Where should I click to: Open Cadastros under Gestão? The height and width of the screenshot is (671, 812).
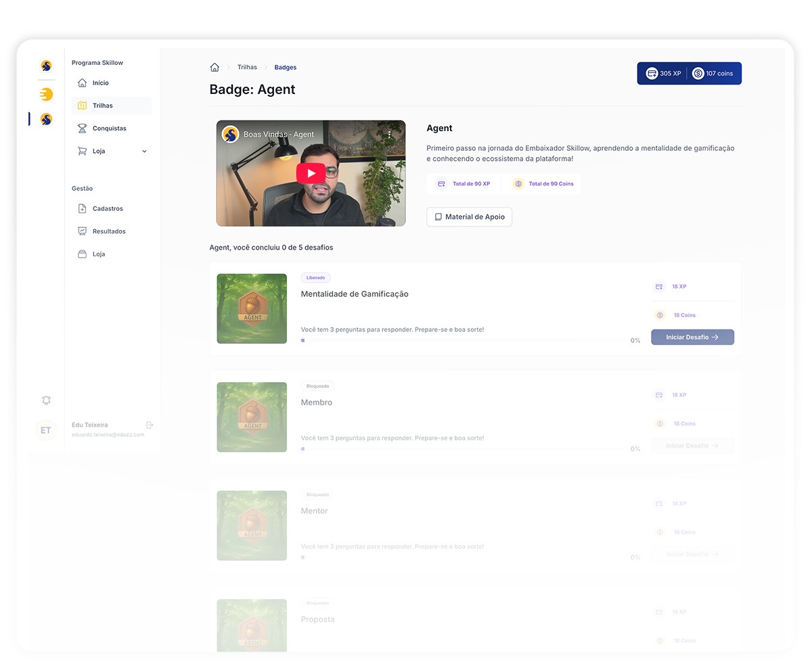tap(112, 208)
